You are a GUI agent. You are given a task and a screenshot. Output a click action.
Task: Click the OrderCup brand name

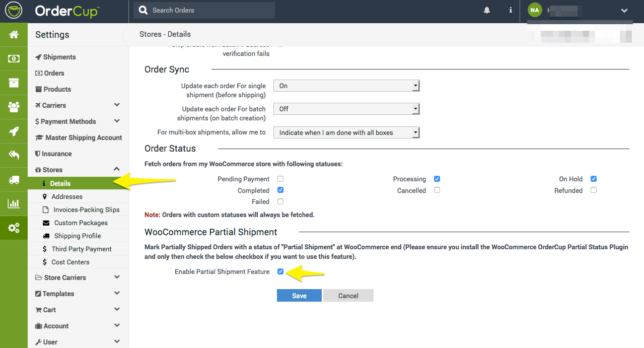coord(67,11)
